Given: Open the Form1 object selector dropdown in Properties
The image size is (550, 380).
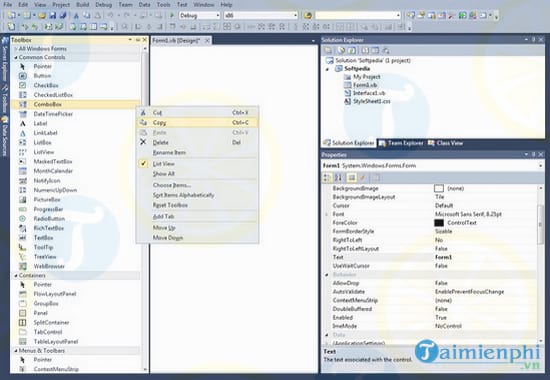Looking at the screenshot, I should (541, 166).
